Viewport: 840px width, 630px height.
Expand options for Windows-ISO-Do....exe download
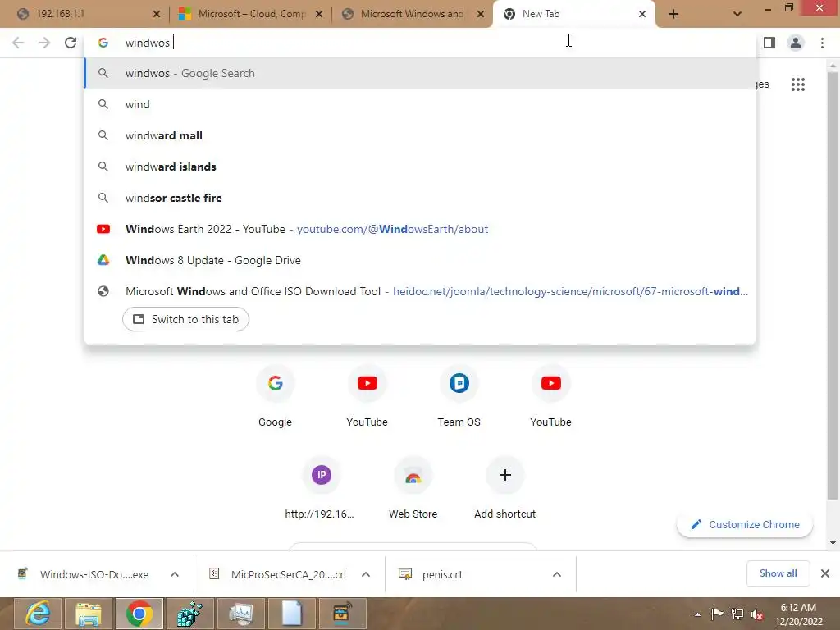tap(175, 574)
